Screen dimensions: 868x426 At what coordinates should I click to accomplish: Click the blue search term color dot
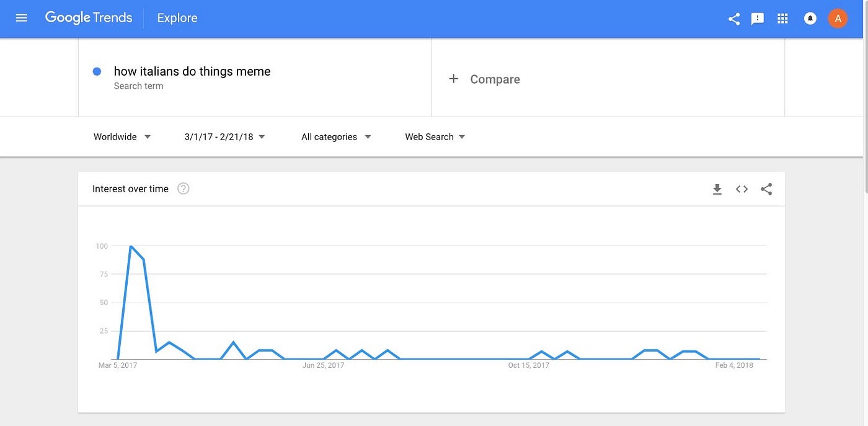(97, 71)
